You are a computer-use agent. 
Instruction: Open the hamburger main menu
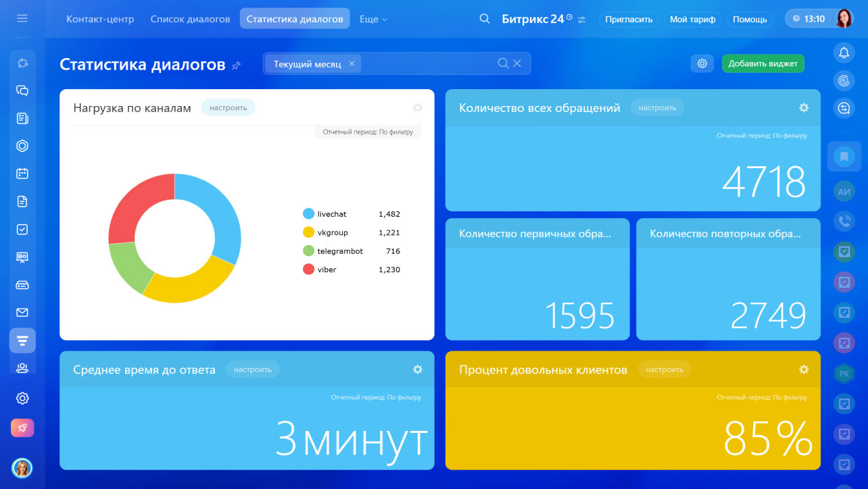point(22,18)
